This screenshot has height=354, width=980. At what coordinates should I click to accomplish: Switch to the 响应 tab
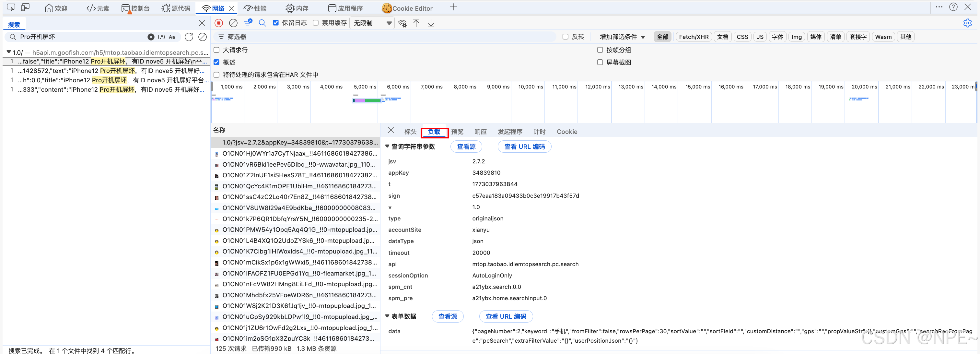coord(480,132)
